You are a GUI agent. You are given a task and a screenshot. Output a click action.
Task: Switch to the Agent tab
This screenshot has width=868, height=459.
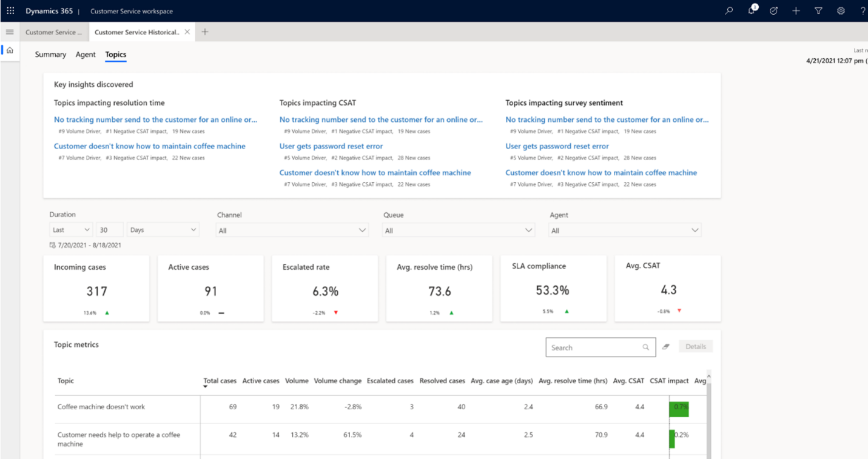(86, 55)
